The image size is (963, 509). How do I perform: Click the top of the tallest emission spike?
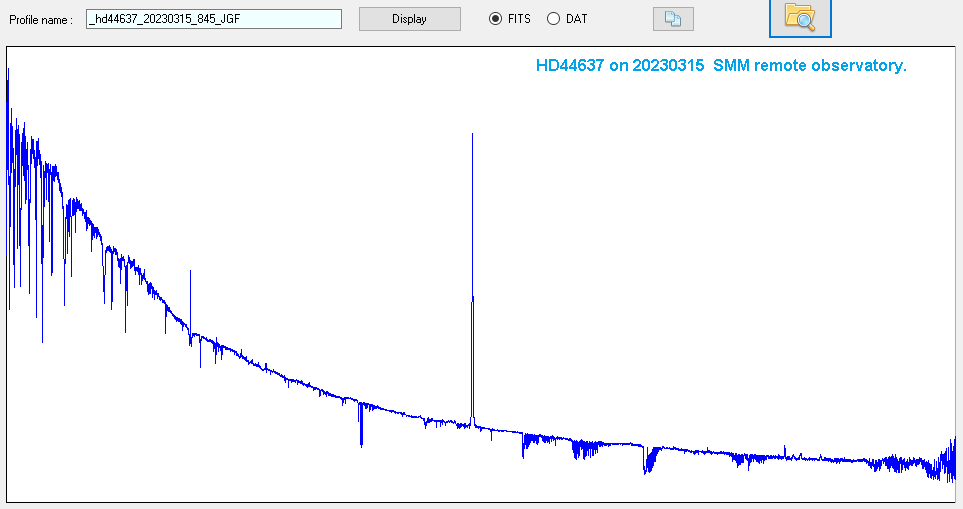click(x=472, y=135)
